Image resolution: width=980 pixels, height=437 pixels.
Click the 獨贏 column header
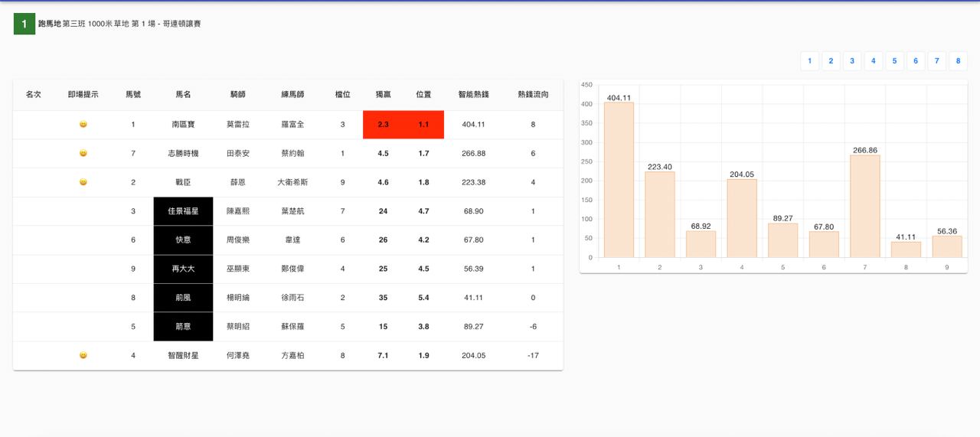383,95
